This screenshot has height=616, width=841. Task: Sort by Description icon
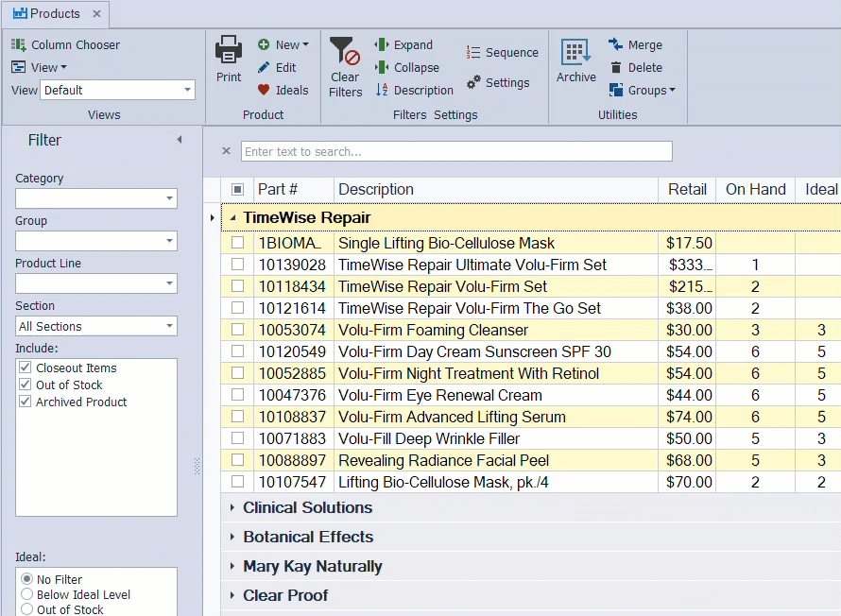pos(382,90)
